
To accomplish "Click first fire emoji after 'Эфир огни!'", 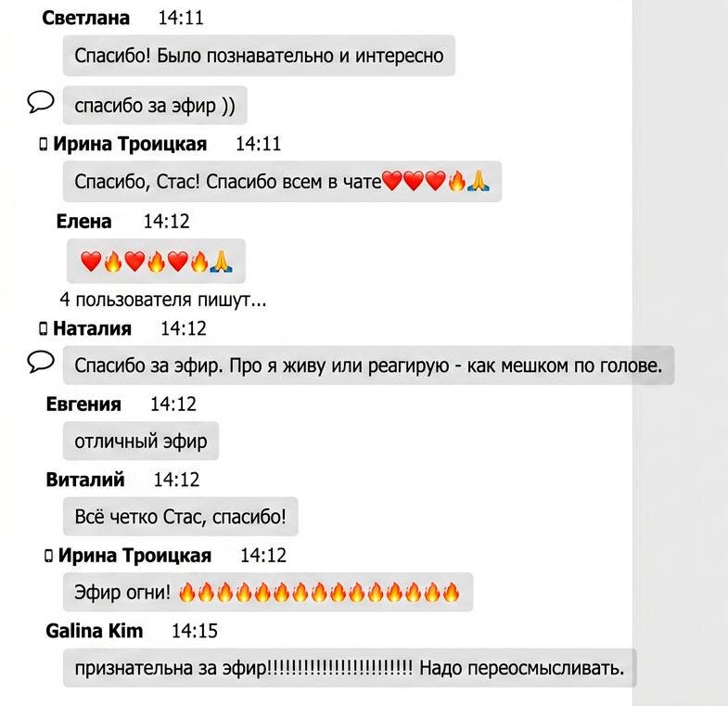I will tap(187, 593).
